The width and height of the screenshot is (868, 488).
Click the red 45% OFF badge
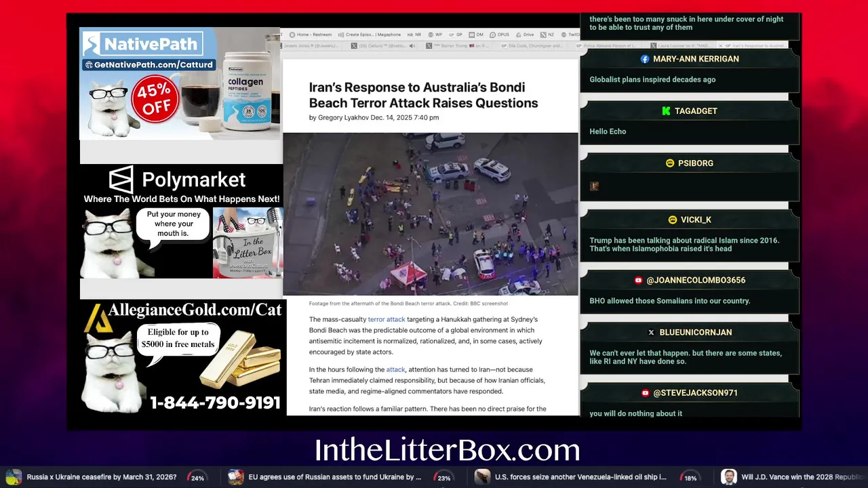point(155,99)
